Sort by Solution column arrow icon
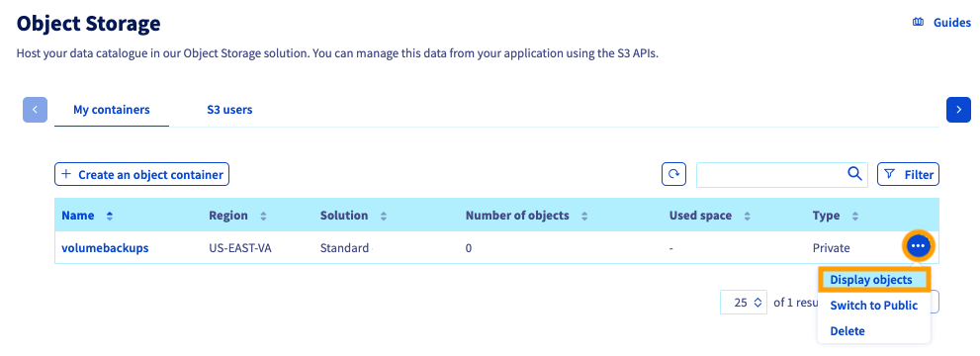This screenshot has height=356, width=980. tap(383, 217)
